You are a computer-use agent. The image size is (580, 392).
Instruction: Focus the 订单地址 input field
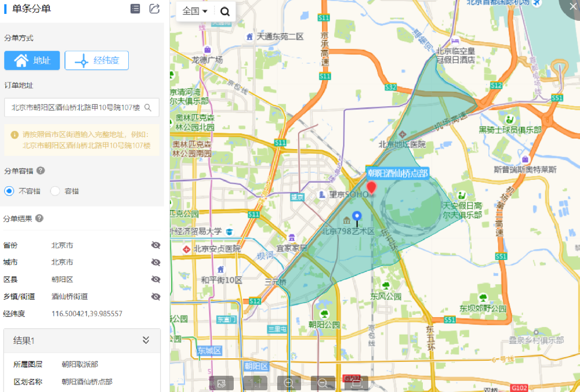[82, 108]
